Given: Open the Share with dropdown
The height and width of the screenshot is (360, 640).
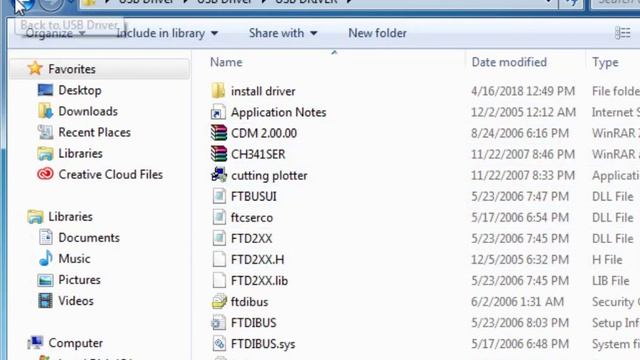Looking at the screenshot, I should [x=283, y=33].
